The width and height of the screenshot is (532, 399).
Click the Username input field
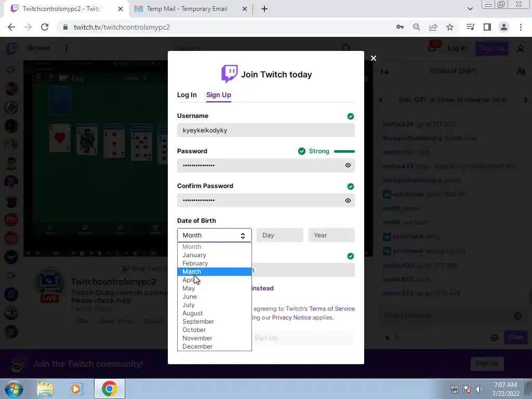(265, 130)
